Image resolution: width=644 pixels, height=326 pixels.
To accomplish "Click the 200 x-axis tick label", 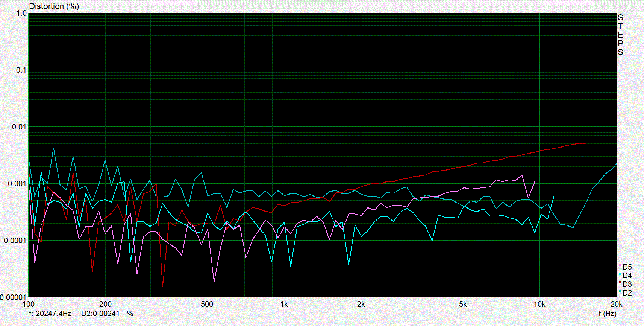I will 105,304.
